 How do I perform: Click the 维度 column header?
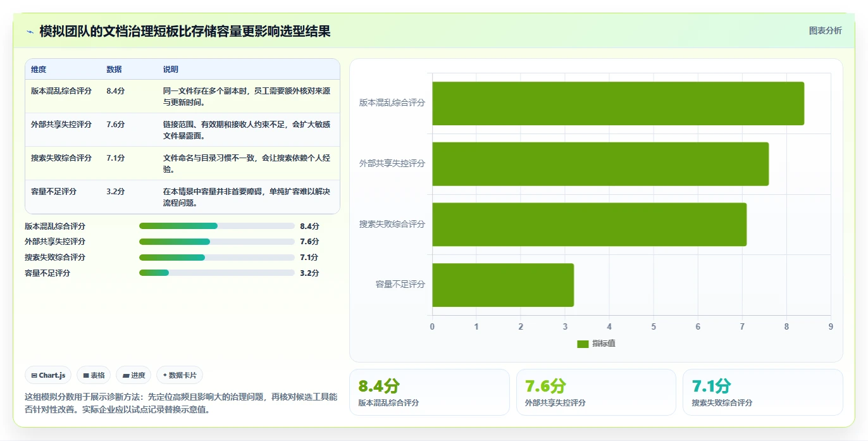pyautogui.click(x=39, y=70)
